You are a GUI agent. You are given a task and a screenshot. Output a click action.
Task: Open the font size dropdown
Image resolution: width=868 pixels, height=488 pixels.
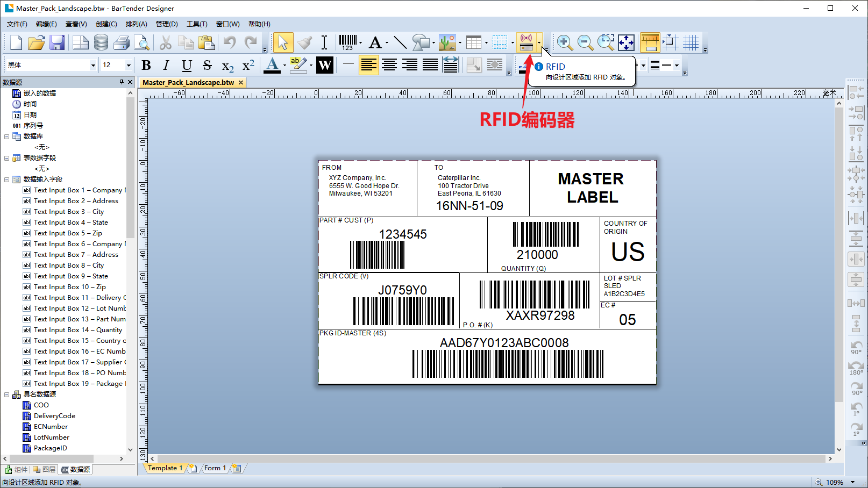point(129,65)
